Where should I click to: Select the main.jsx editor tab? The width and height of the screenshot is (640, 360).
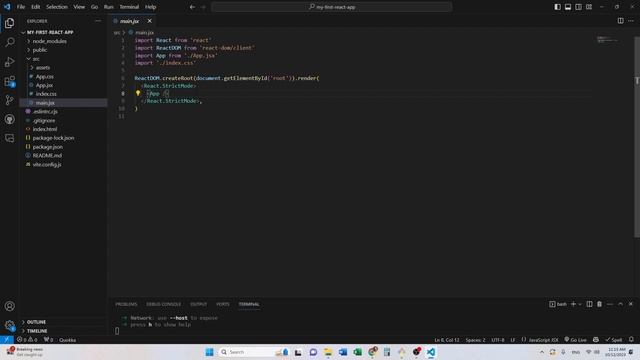(129, 21)
